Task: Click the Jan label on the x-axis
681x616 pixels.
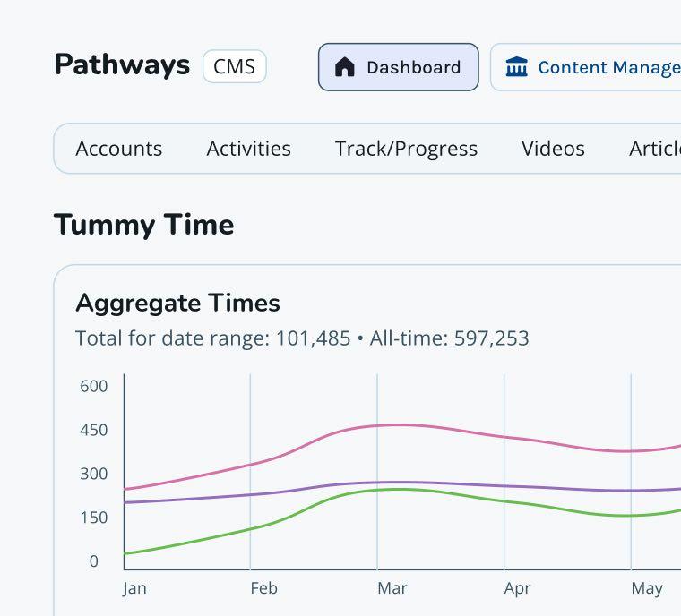Action: click(134, 588)
